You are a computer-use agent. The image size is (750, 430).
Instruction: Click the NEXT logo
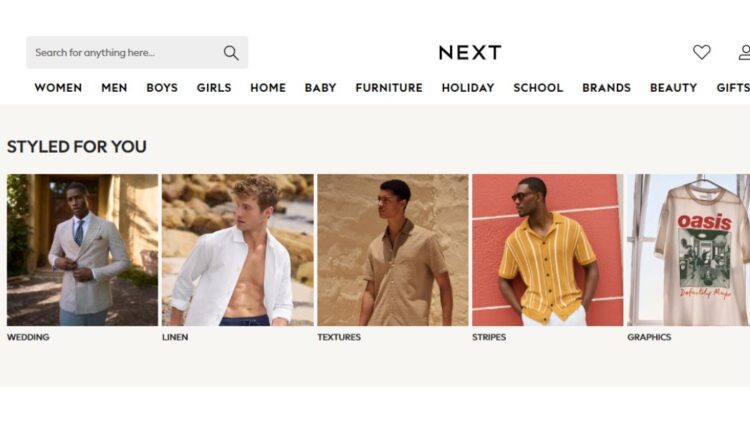(x=470, y=52)
